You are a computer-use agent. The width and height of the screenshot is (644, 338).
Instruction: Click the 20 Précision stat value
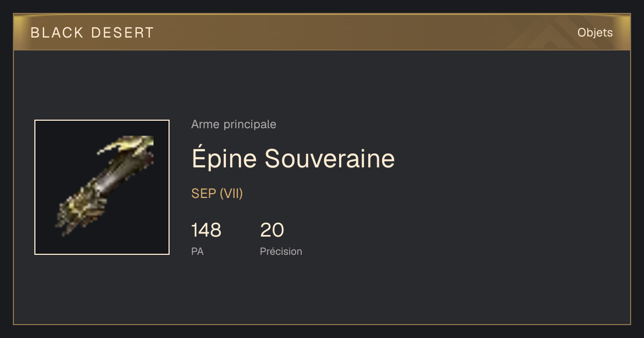click(272, 230)
